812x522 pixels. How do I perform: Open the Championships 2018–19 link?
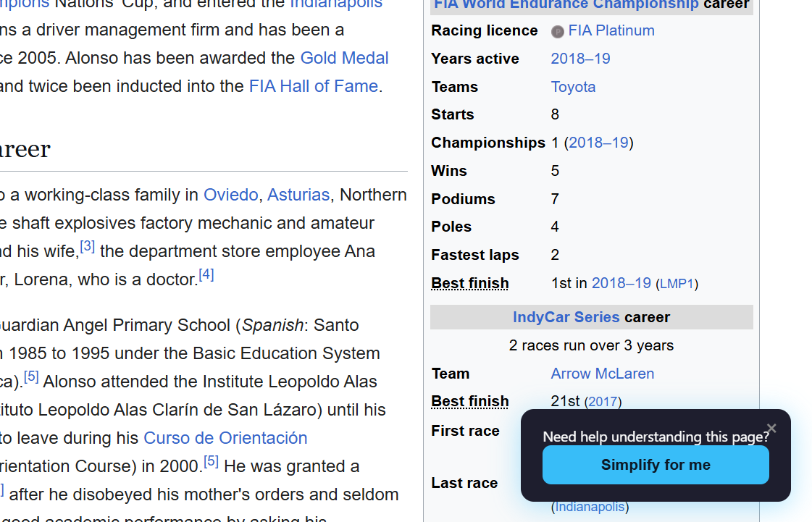598,143
